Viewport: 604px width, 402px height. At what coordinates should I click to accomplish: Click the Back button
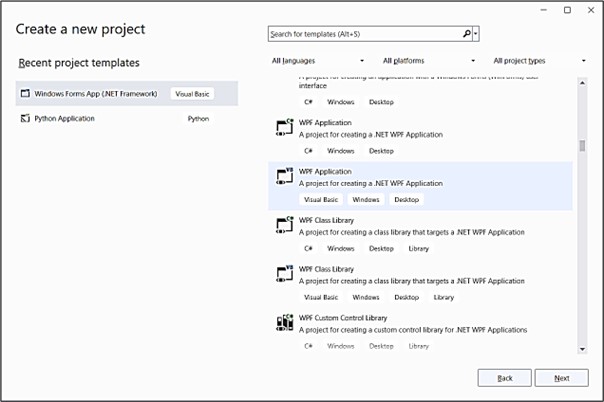[505, 378]
